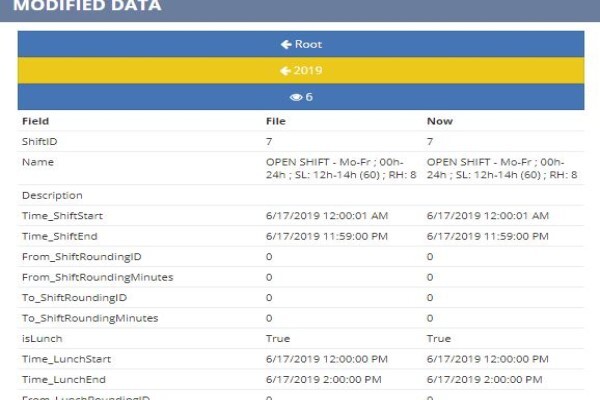The image size is (600, 400).
Task: Click the back arrow icon beside 2019
Action: click(x=285, y=71)
